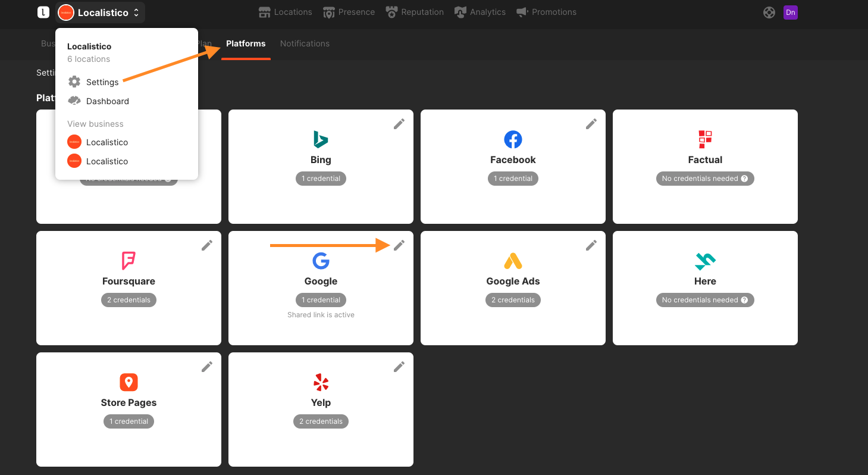Click Here's No credentials needed badge
This screenshot has height=475, width=868.
pos(705,300)
